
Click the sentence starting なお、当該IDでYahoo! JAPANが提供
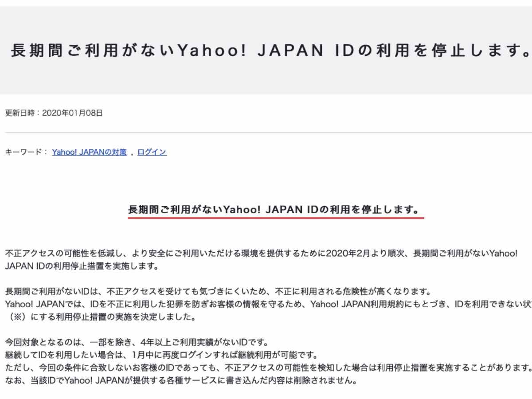click(x=181, y=381)
